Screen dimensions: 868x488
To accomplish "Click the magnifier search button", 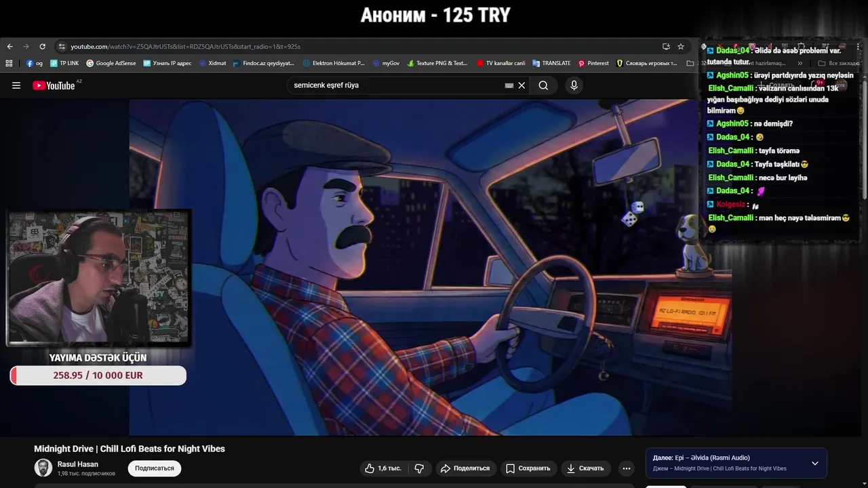I will [543, 85].
